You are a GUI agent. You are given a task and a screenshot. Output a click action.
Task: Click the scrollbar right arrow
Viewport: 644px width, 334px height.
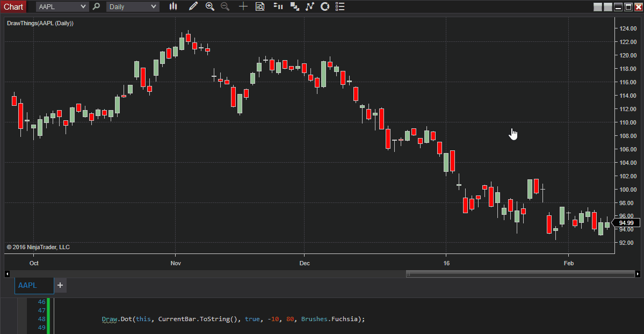[x=638, y=274]
